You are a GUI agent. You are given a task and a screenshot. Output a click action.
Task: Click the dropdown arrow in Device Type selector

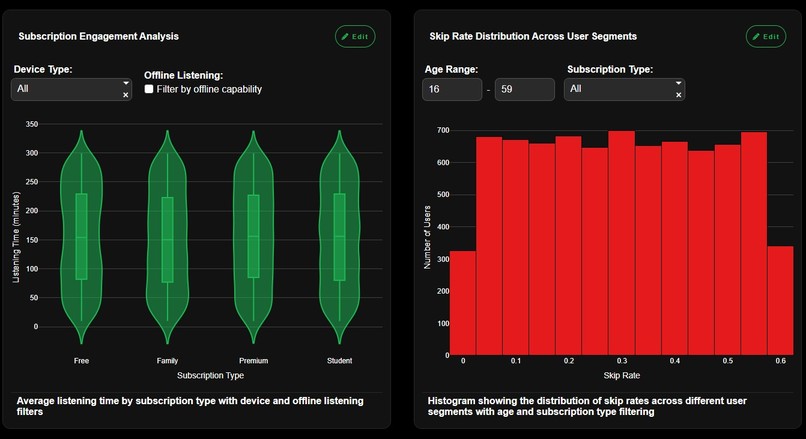pyautogui.click(x=125, y=83)
